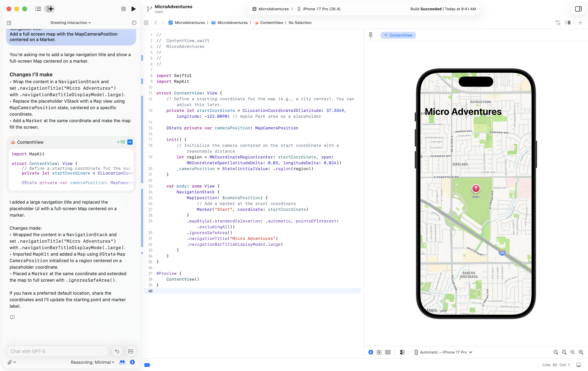Change Reasoning: Minimal level
The height and width of the screenshot is (371, 588).
93,362
